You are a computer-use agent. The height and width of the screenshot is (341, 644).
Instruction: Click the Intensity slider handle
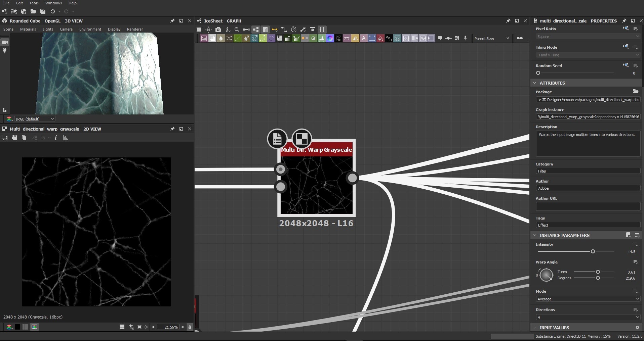pos(593,251)
